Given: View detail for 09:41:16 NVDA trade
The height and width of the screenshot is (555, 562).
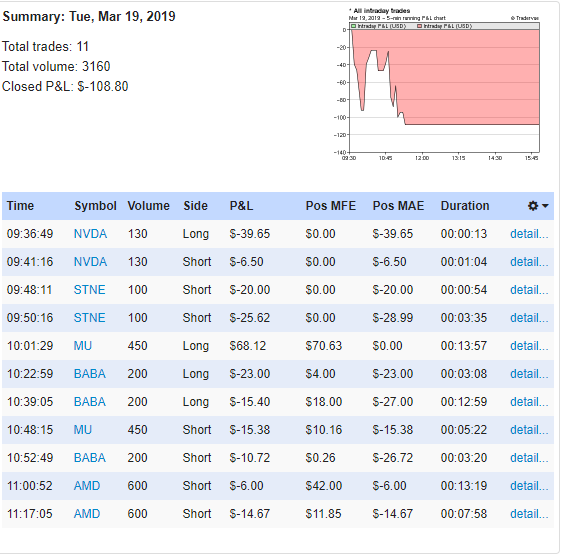Looking at the screenshot, I should point(529,262).
